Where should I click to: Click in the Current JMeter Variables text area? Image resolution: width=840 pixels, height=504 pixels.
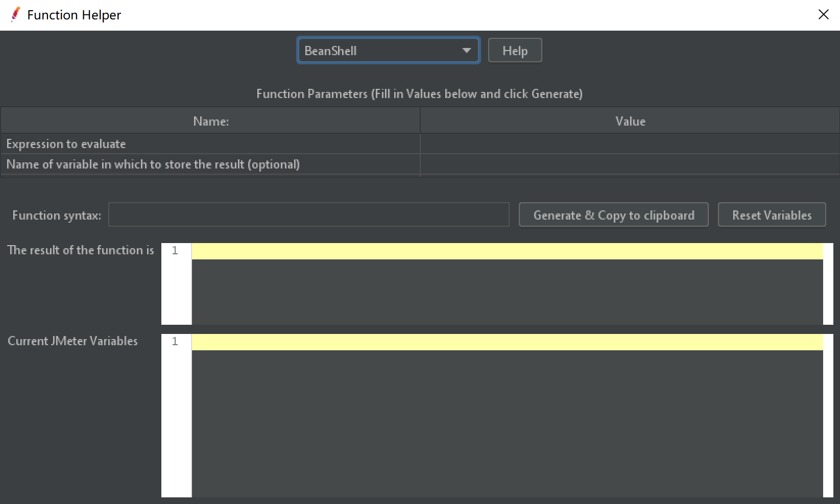coord(507,416)
